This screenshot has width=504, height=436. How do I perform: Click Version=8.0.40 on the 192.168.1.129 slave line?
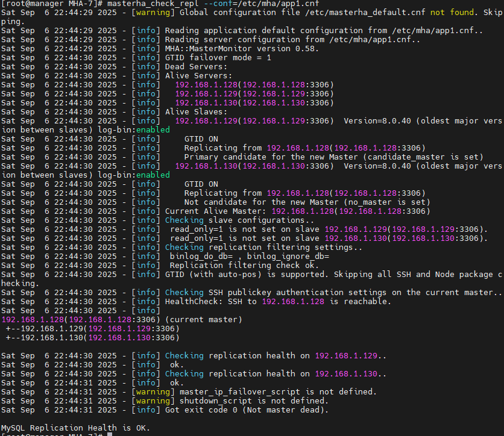377,120
